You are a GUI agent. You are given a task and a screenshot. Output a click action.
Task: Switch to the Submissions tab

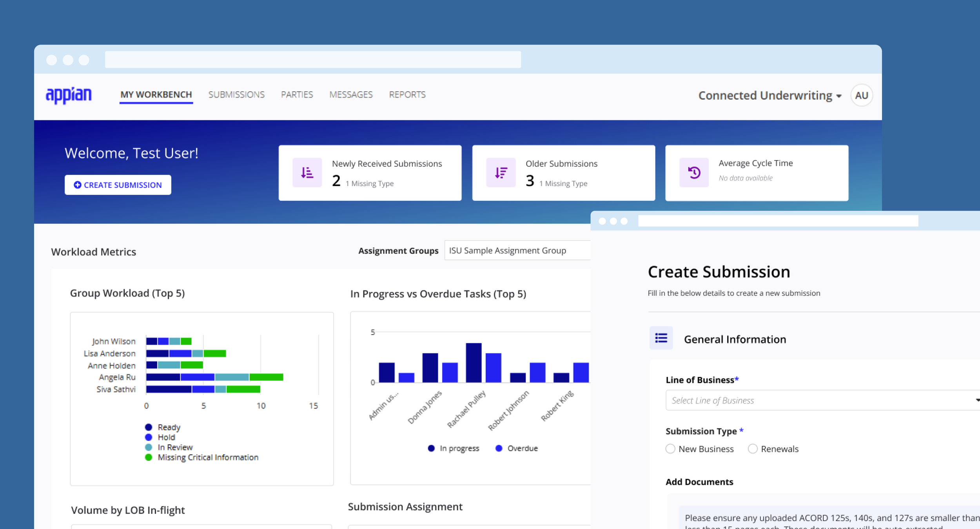tap(236, 95)
